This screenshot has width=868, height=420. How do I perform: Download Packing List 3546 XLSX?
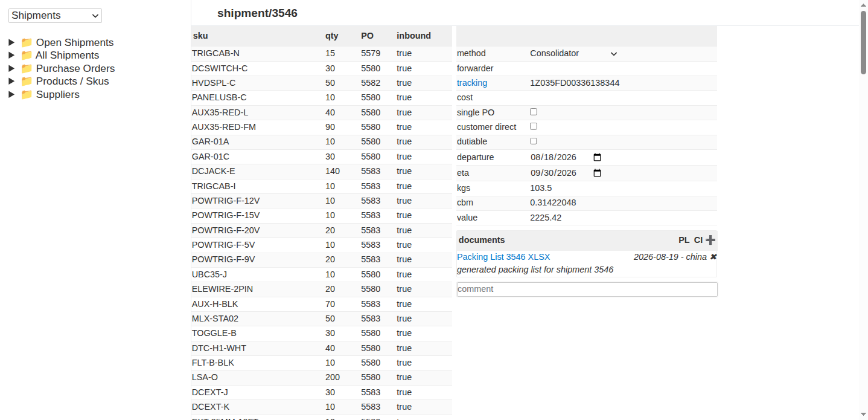pos(503,257)
